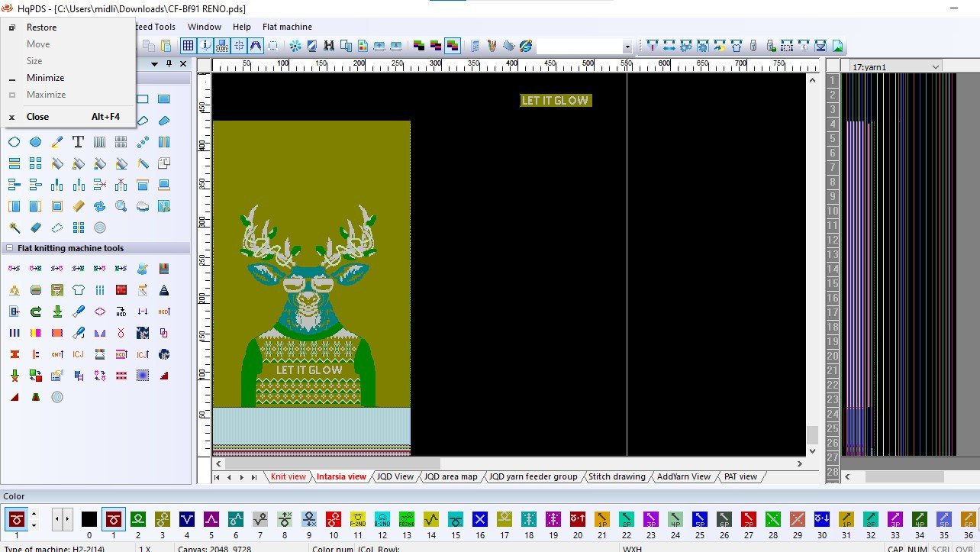
Task: Collapse the Flat knitting machine tools section
Action: [x=8, y=248]
